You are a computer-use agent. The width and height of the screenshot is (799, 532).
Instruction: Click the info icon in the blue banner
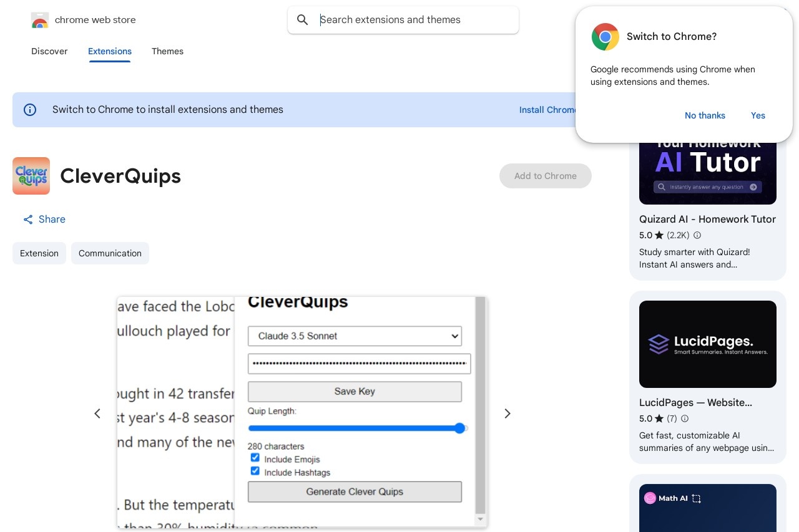tap(30, 110)
